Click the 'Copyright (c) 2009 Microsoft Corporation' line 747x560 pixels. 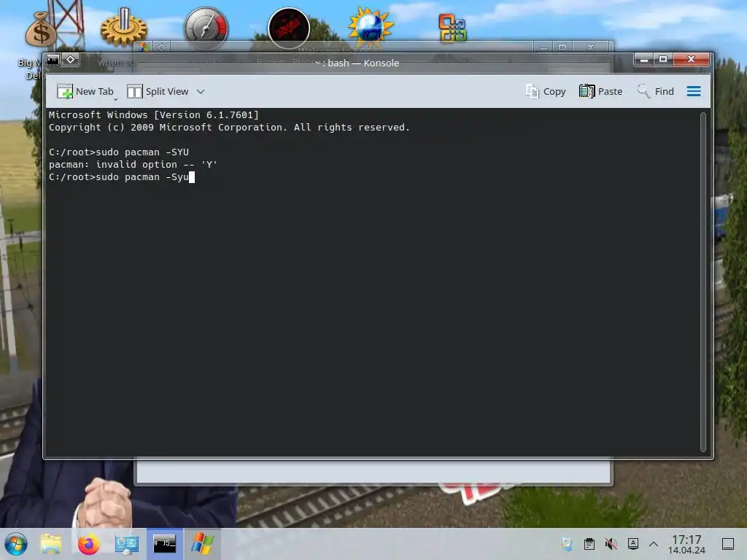point(229,128)
